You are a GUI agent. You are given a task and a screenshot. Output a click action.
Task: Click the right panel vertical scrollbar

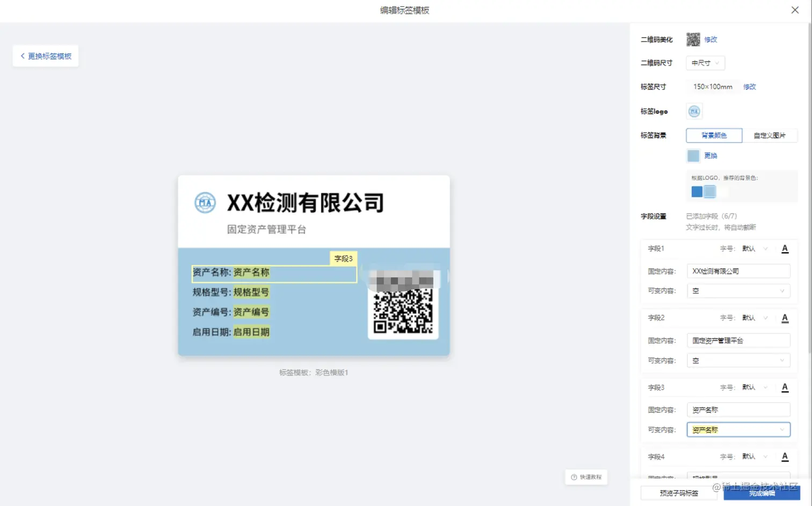[x=810, y=188]
